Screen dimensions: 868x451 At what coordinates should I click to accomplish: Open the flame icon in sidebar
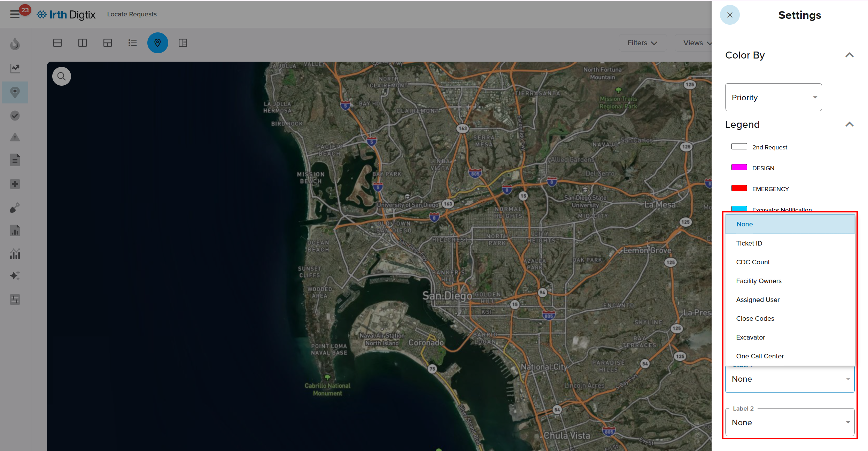[x=15, y=44]
